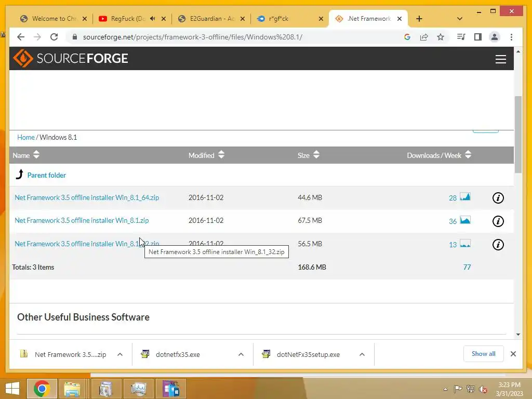Click the Action Center flag icon
Screen dimensions: 532x399
tap(458, 389)
